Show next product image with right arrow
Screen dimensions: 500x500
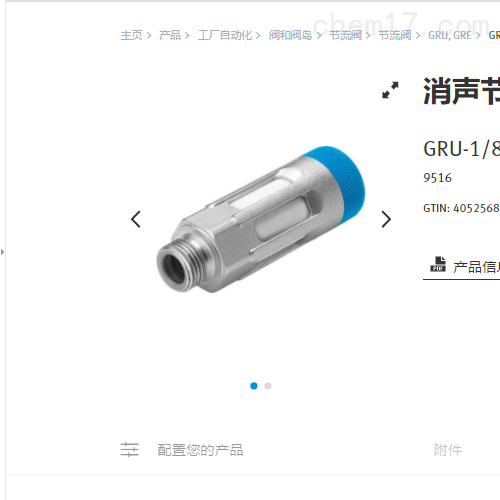(386, 219)
